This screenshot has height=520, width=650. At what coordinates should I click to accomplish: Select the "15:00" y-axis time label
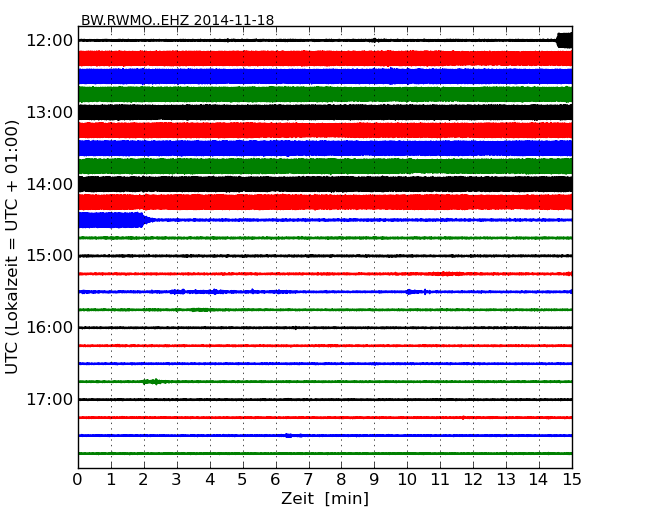[x=49, y=256]
